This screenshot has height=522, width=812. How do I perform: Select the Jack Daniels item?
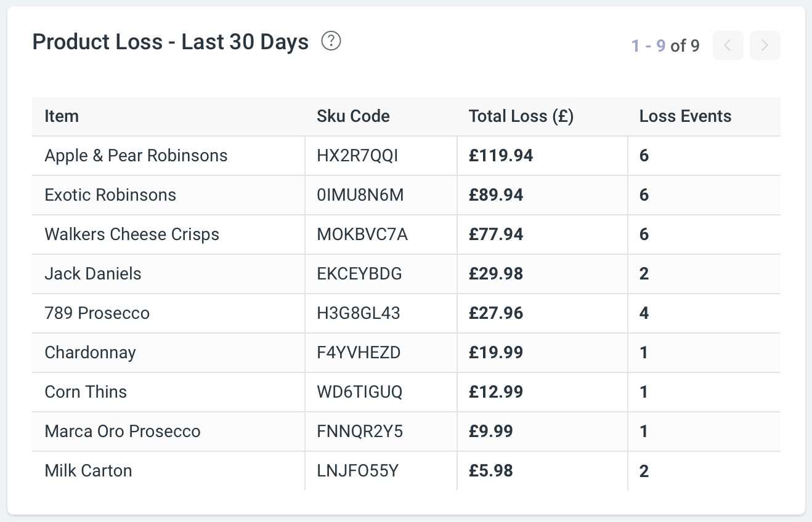pos(93,274)
